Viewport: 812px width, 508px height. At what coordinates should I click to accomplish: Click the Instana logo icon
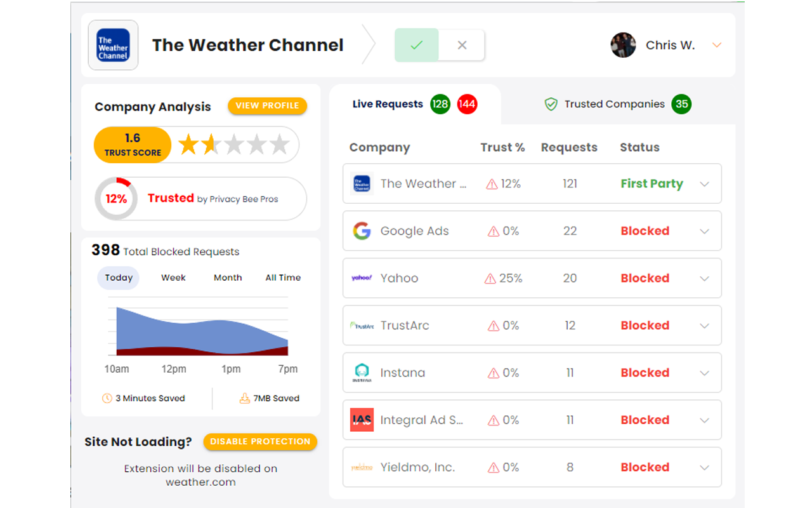(x=362, y=373)
